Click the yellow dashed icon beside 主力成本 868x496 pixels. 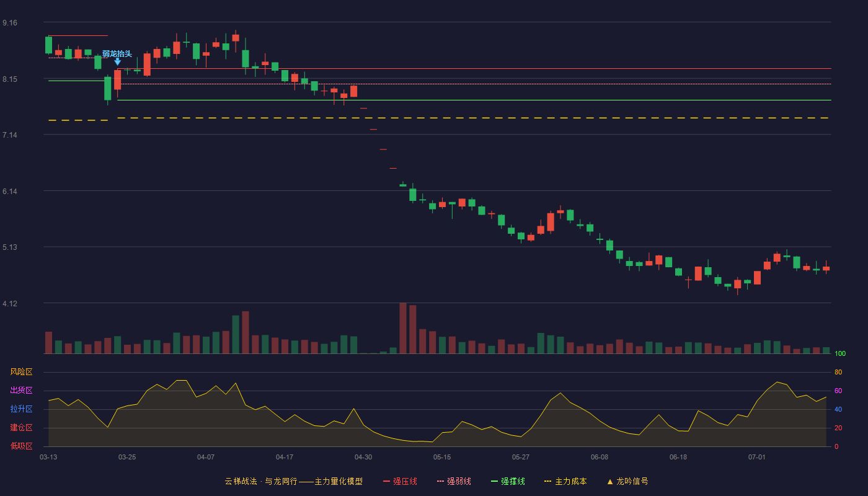coord(547,482)
